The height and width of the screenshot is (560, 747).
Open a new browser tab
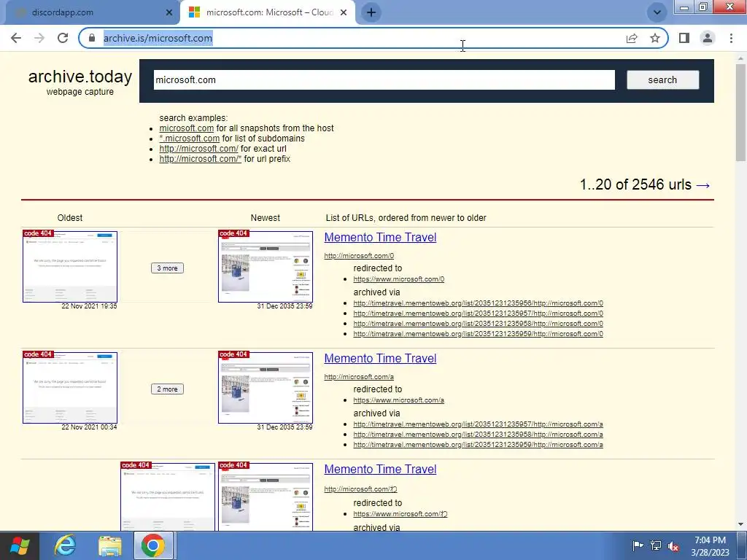coord(371,12)
